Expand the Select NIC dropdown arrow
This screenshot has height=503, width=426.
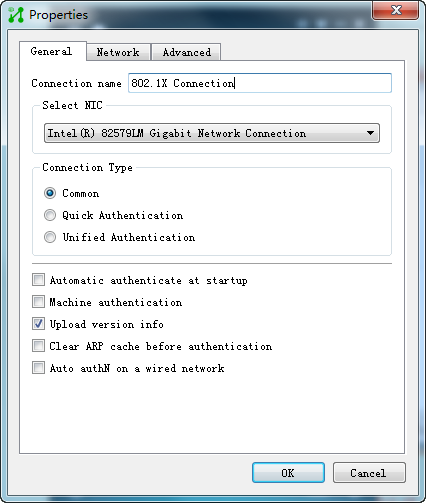370,133
